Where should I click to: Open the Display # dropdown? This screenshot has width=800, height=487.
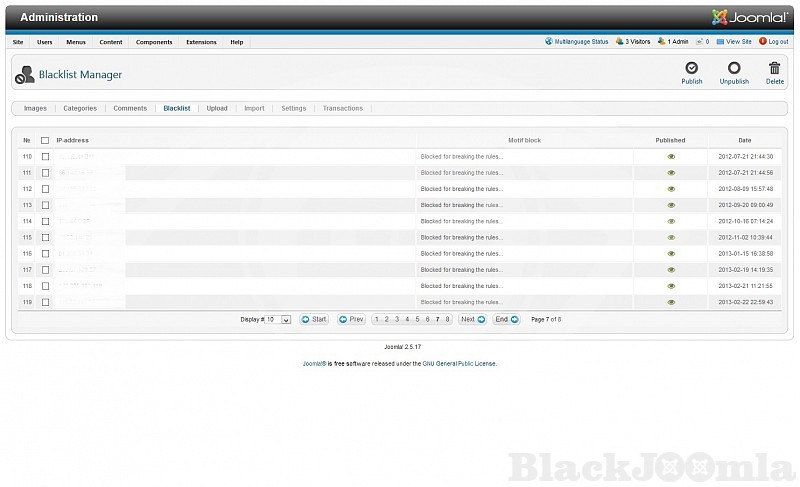pos(286,320)
